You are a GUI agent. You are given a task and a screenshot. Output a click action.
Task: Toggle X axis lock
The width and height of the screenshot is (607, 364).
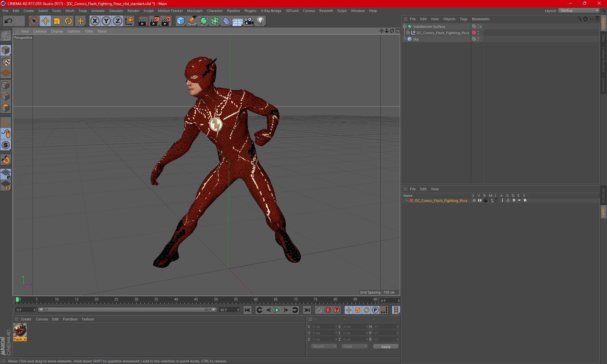click(95, 21)
